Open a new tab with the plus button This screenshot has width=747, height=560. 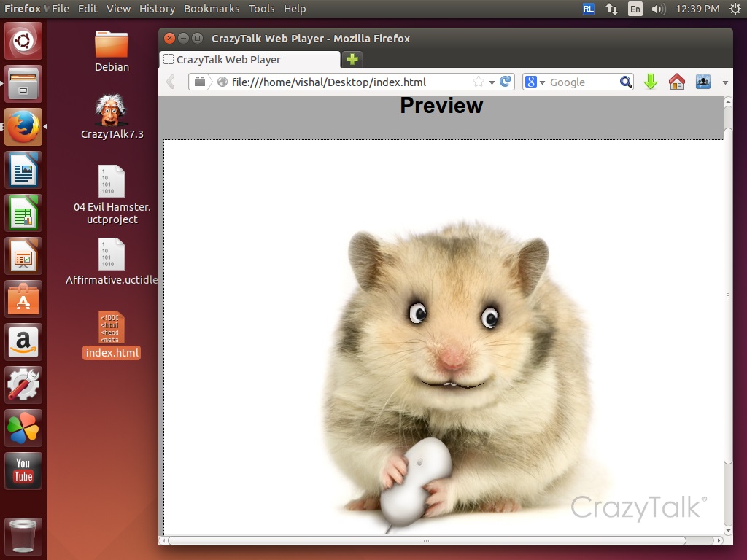click(352, 59)
